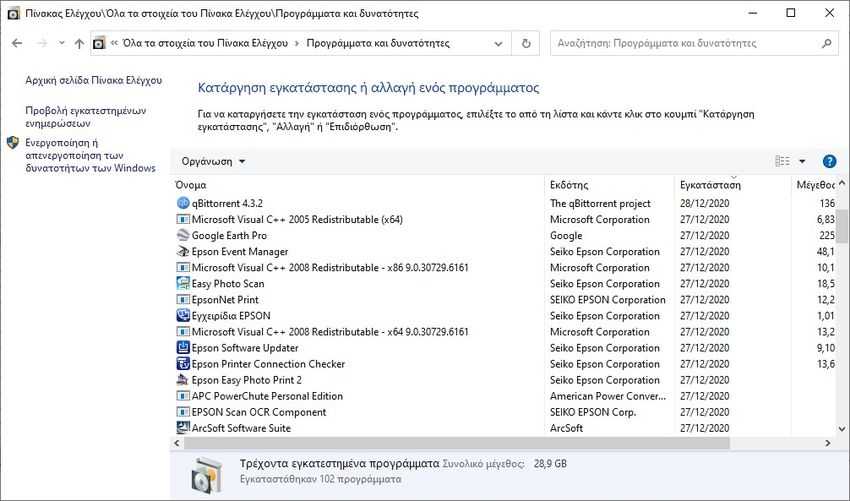
Task: Click the Εγχειρίδια EPSON icon
Action: pos(183,316)
